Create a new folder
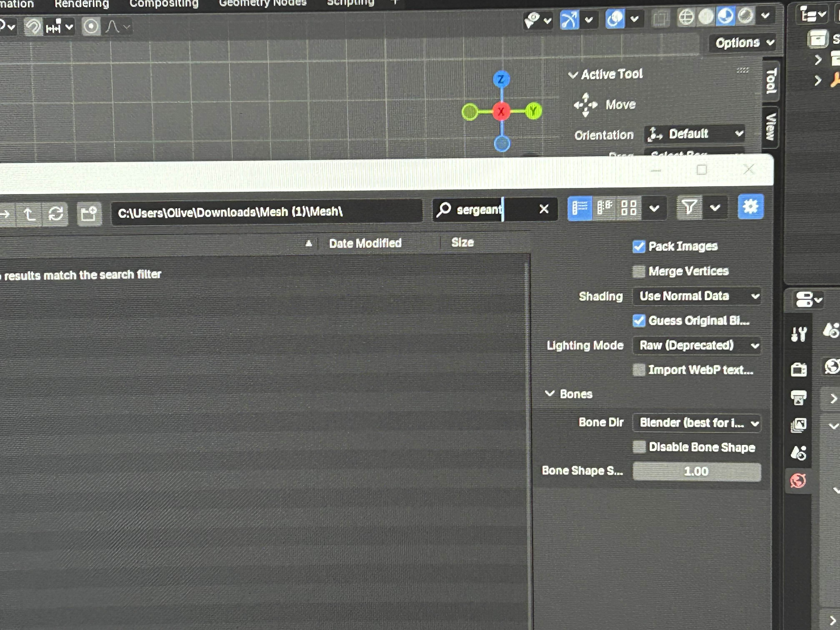840x630 pixels. tap(89, 213)
